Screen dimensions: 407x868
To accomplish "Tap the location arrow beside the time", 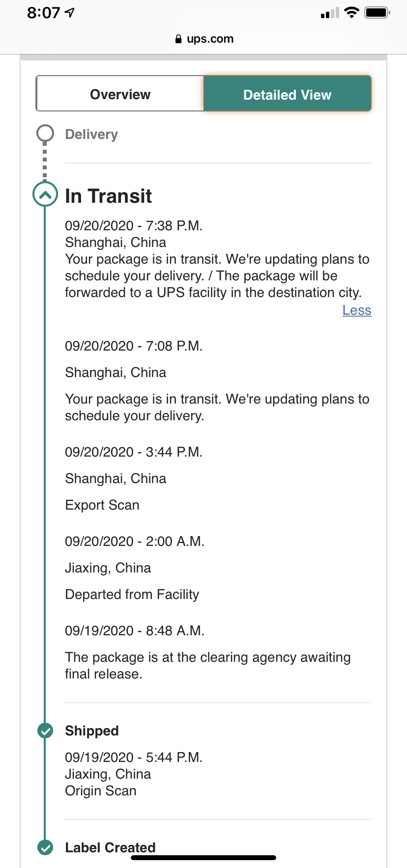I will click(x=69, y=13).
